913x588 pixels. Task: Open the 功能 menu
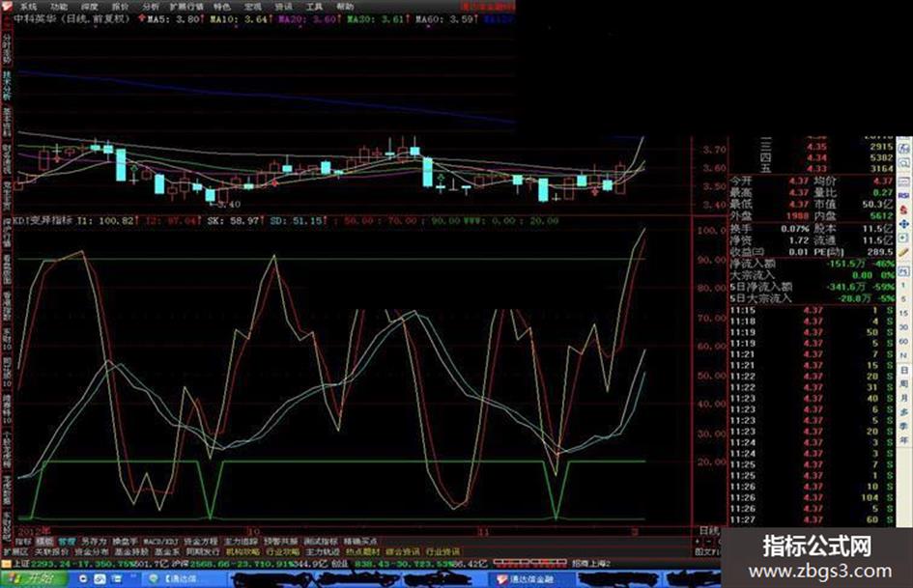pos(58,7)
